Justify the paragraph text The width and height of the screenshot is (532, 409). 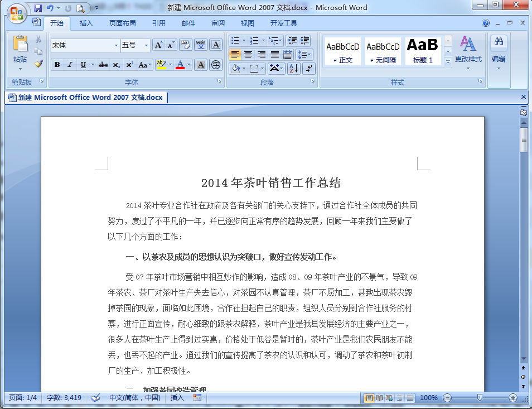(x=274, y=54)
